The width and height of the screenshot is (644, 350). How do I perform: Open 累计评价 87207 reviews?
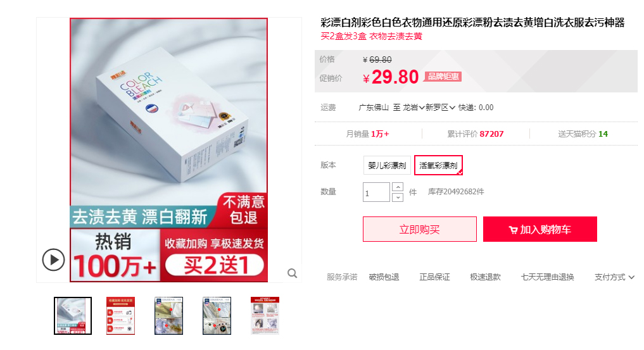475,134
